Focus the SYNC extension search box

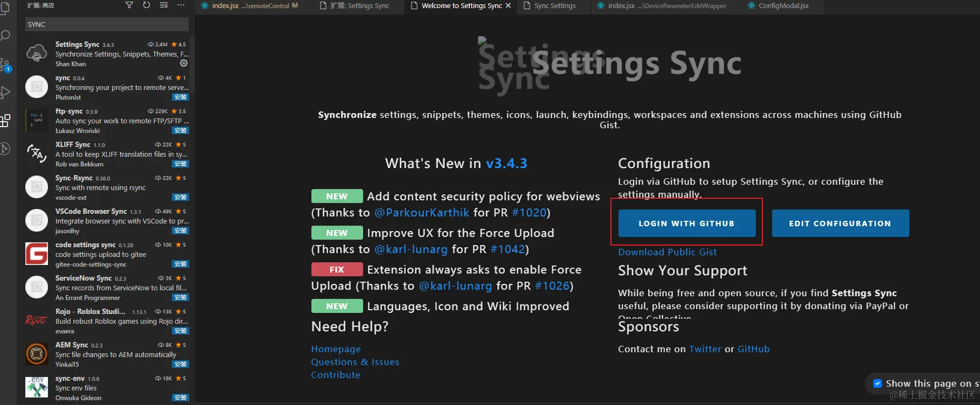click(x=107, y=24)
